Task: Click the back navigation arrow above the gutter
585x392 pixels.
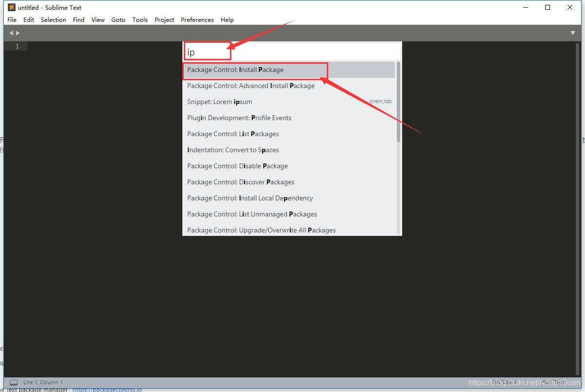Action: pos(11,33)
